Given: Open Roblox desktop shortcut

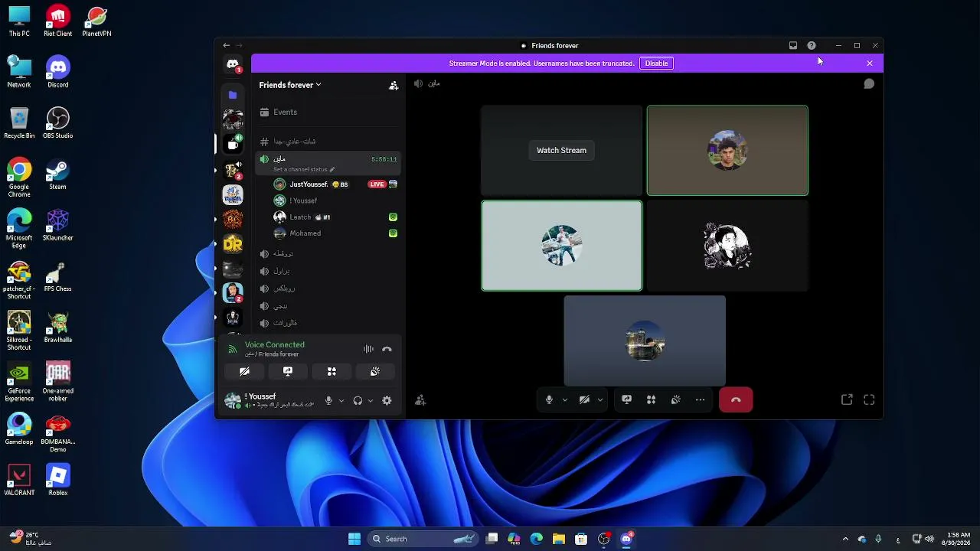Looking at the screenshot, I should (x=58, y=481).
